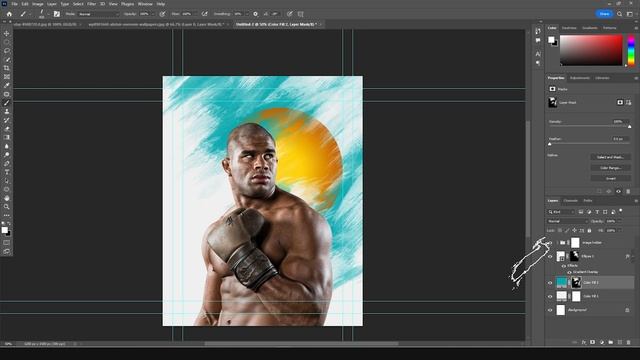The image size is (640, 360).
Task: Delete layer with trash icon
Action: (629, 342)
